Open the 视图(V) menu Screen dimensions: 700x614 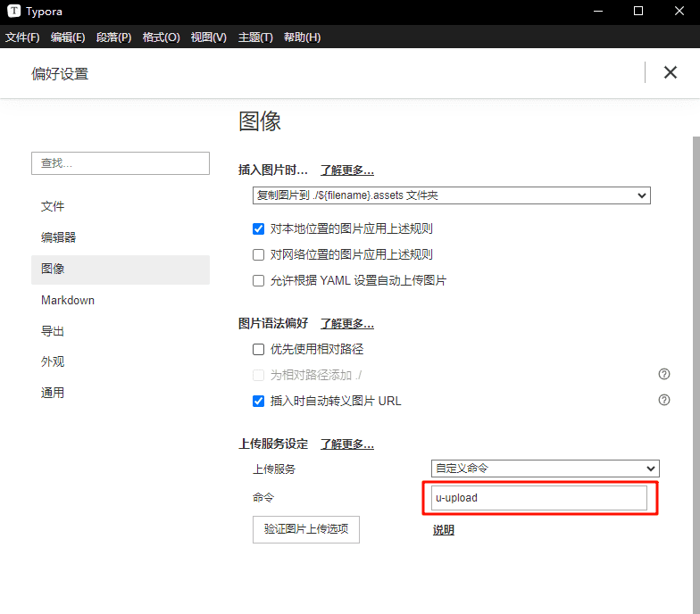pyautogui.click(x=209, y=37)
